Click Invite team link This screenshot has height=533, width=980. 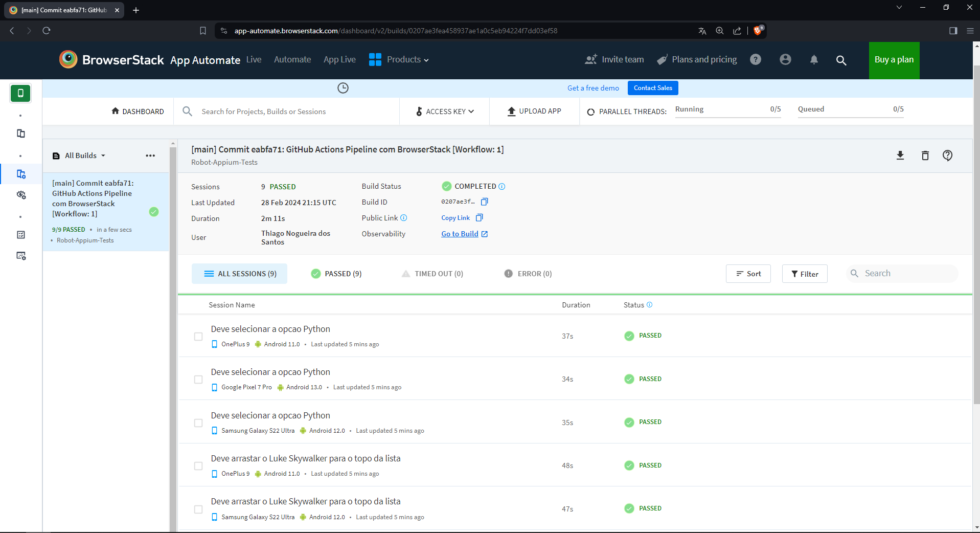614,59
